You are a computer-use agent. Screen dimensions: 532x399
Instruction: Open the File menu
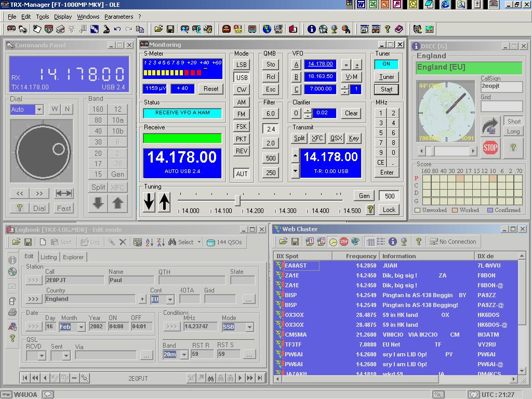12,17
